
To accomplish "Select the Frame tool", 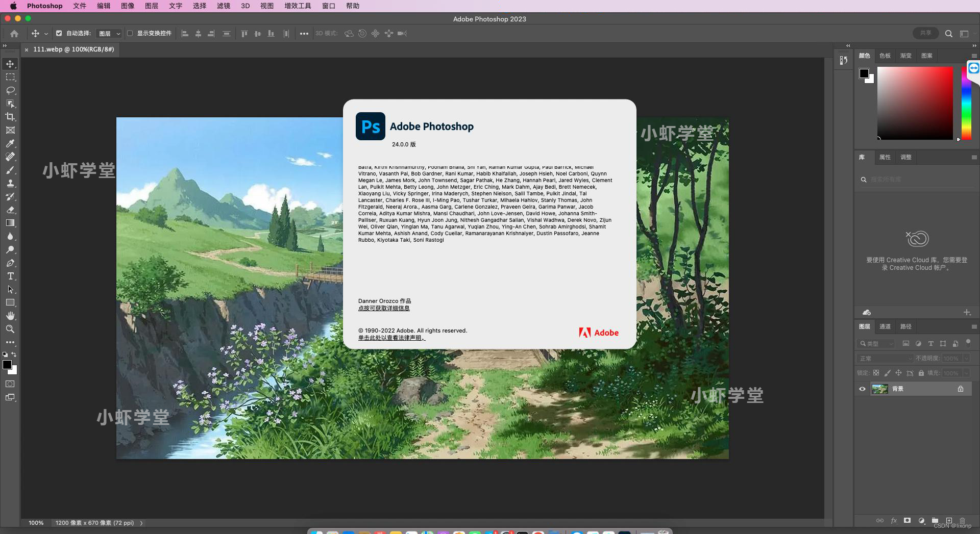I will coord(10,130).
